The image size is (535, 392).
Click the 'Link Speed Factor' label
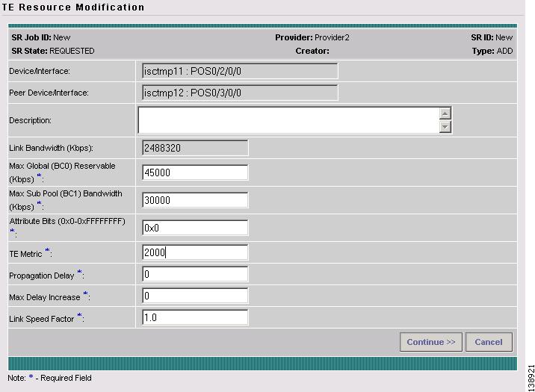42,319
